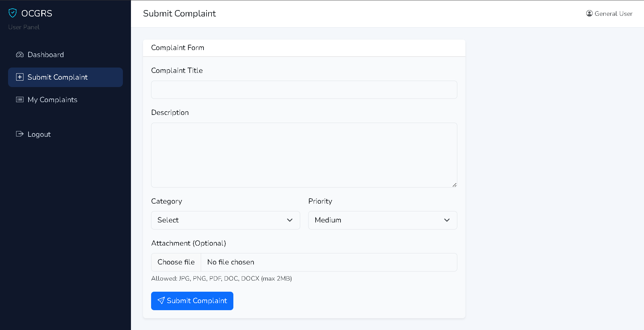Click the Logout arrow icon
The width and height of the screenshot is (644, 330).
coord(20,134)
